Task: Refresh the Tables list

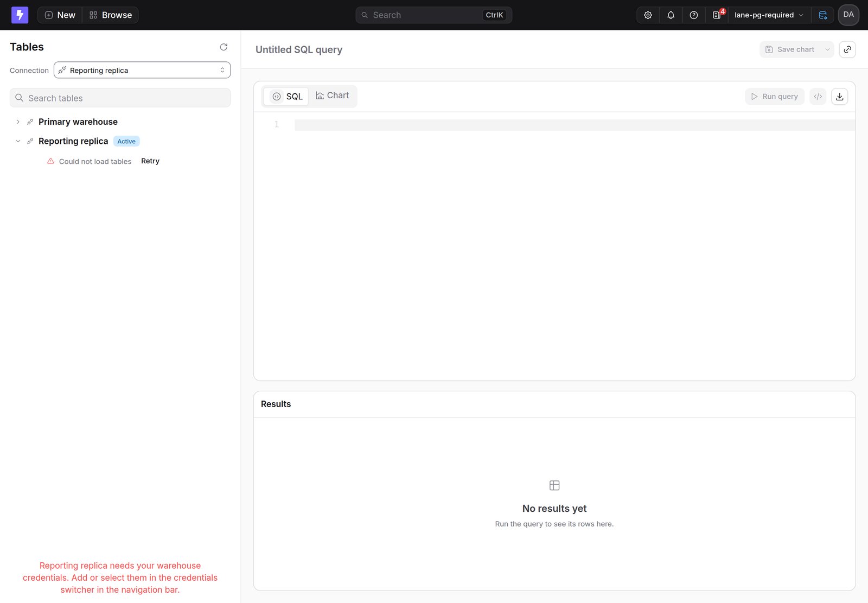Action: 224,47
